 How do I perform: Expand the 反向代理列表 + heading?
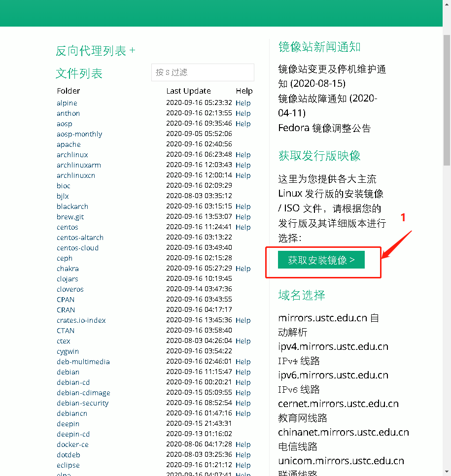[x=95, y=51]
